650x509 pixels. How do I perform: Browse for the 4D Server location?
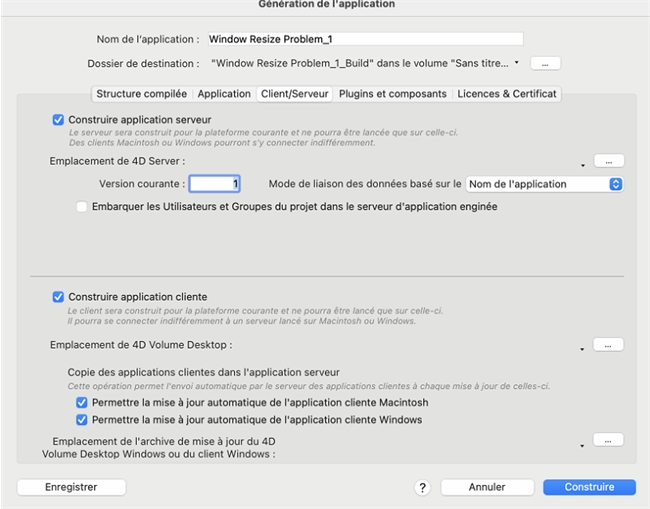tap(608, 160)
